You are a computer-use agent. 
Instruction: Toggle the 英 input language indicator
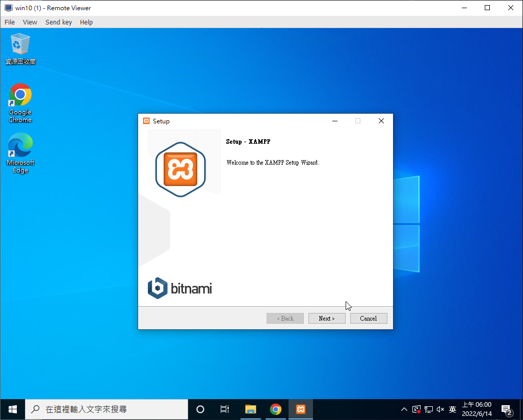point(452,409)
